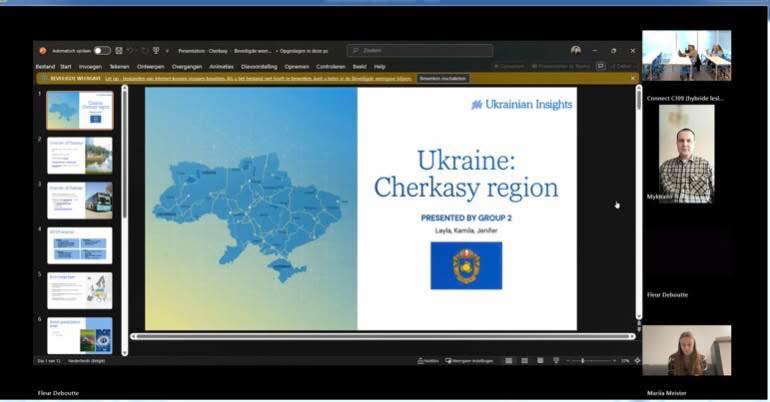Click the Bewerken inschakelen button

pos(442,77)
